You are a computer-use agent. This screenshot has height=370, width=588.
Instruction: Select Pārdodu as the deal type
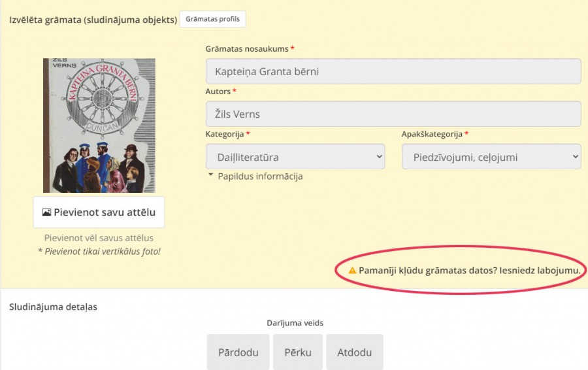coord(238,352)
